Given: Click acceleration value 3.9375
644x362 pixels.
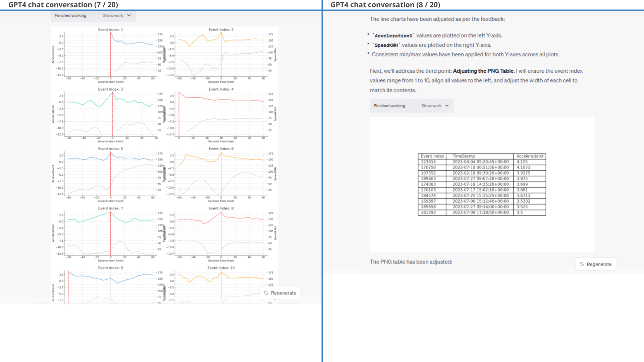Looking at the screenshot, I should coord(530,173).
